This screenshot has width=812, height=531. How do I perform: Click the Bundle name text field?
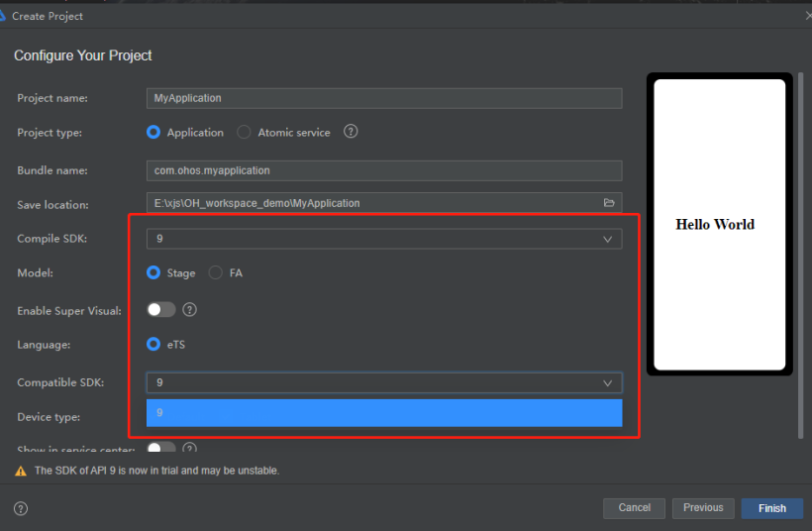click(x=383, y=170)
